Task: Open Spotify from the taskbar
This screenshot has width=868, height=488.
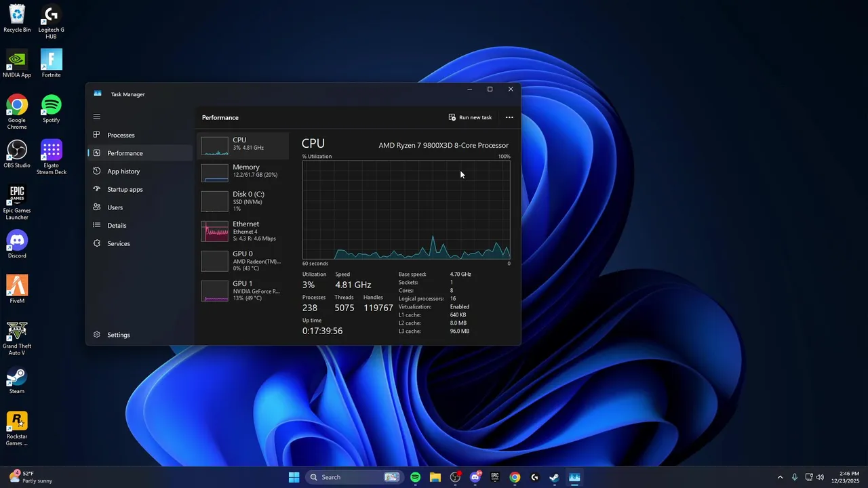Action: 416,477
